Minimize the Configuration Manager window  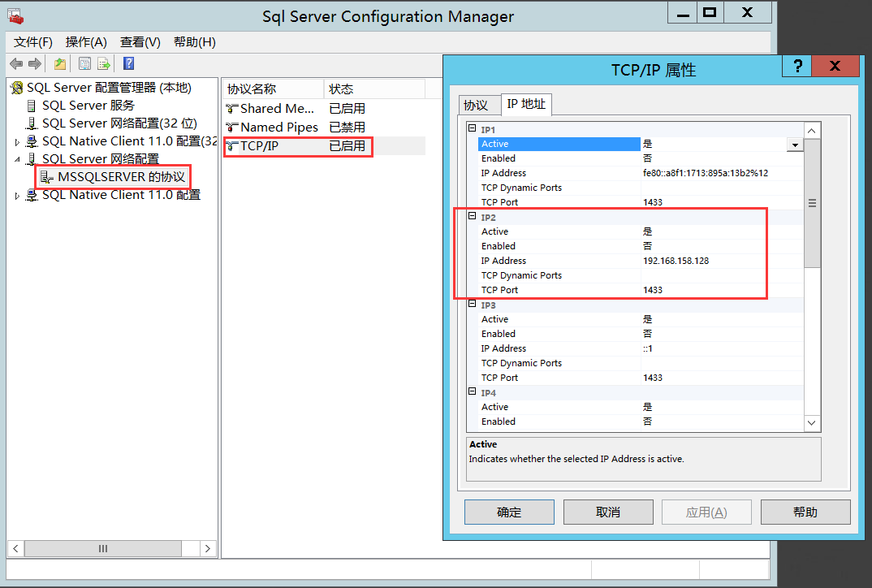(683, 12)
